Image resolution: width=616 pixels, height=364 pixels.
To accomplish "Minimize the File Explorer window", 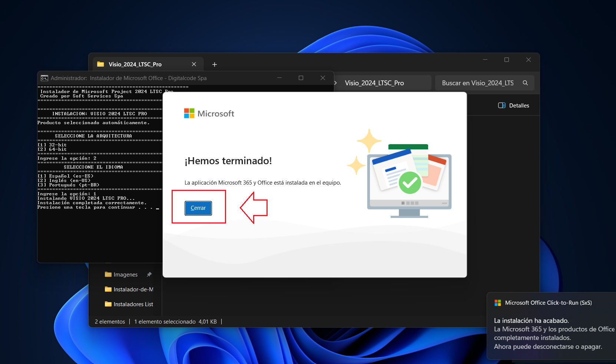I will click(x=485, y=60).
